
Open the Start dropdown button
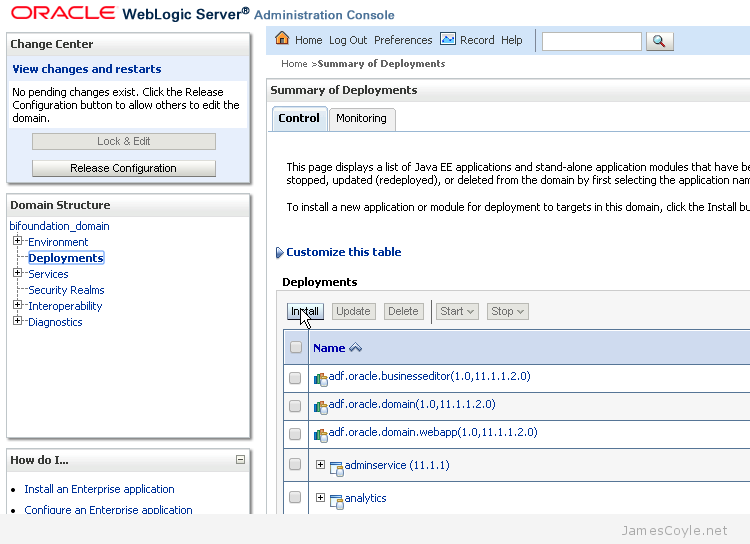click(x=457, y=311)
